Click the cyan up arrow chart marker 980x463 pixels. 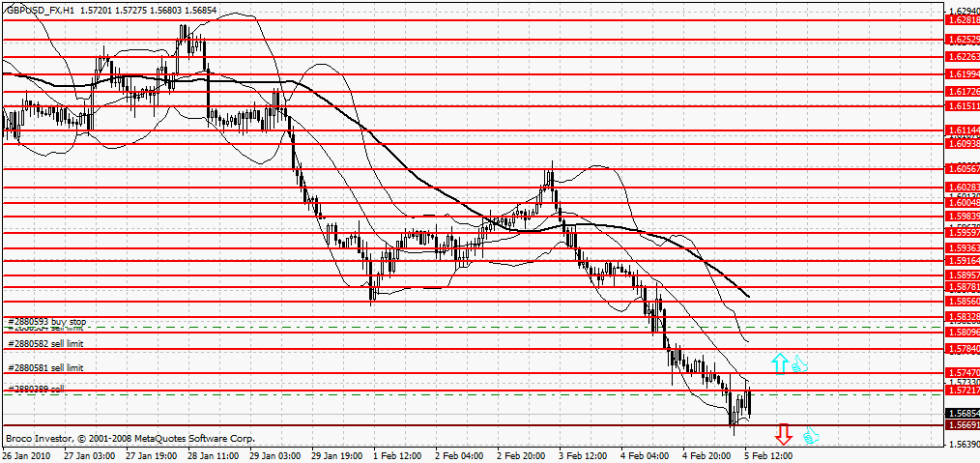(x=779, y=363)
